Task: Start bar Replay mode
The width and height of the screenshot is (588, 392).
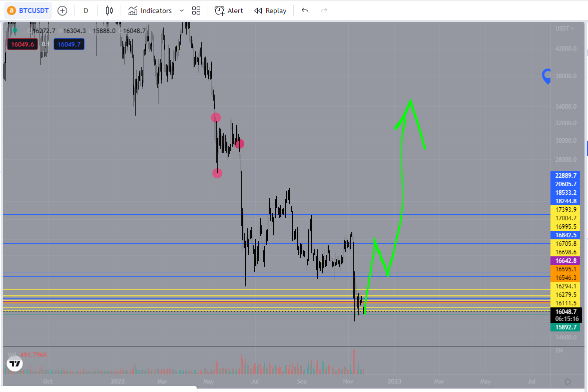Action: [270, 11]
